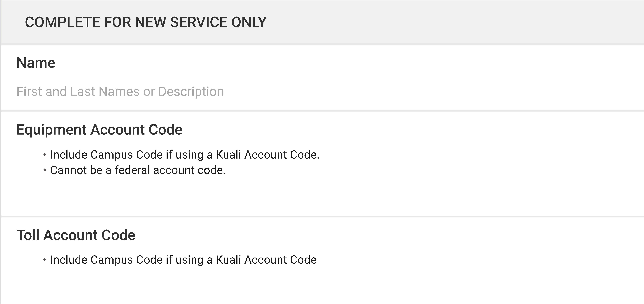Click 'First and Last Names or Description' text
The height and width of the screenshot is (304, 644).
click(x=120, y=91)
